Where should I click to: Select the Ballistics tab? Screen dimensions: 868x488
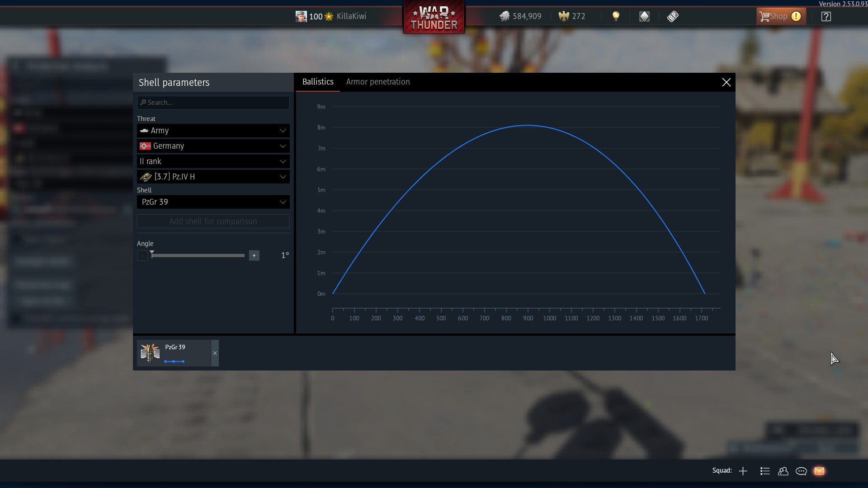pos(318,82)
